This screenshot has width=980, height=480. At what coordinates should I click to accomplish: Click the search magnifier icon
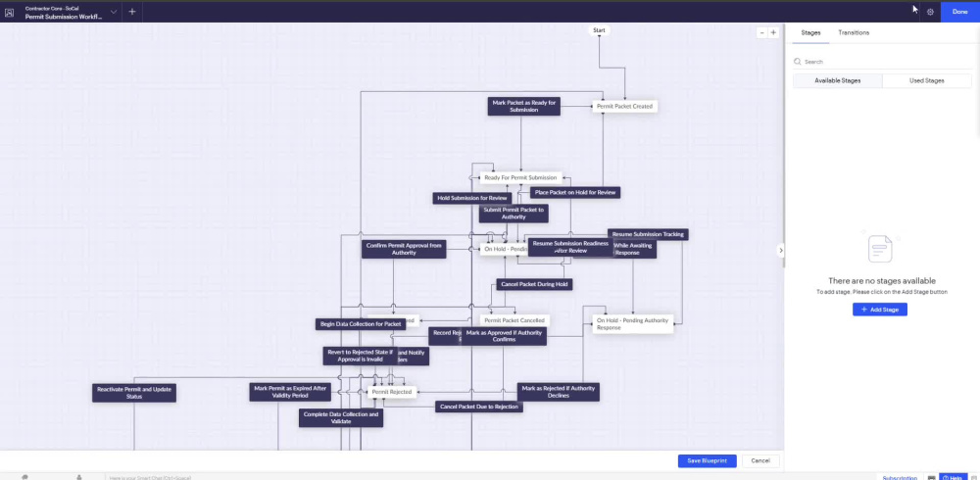797,62
